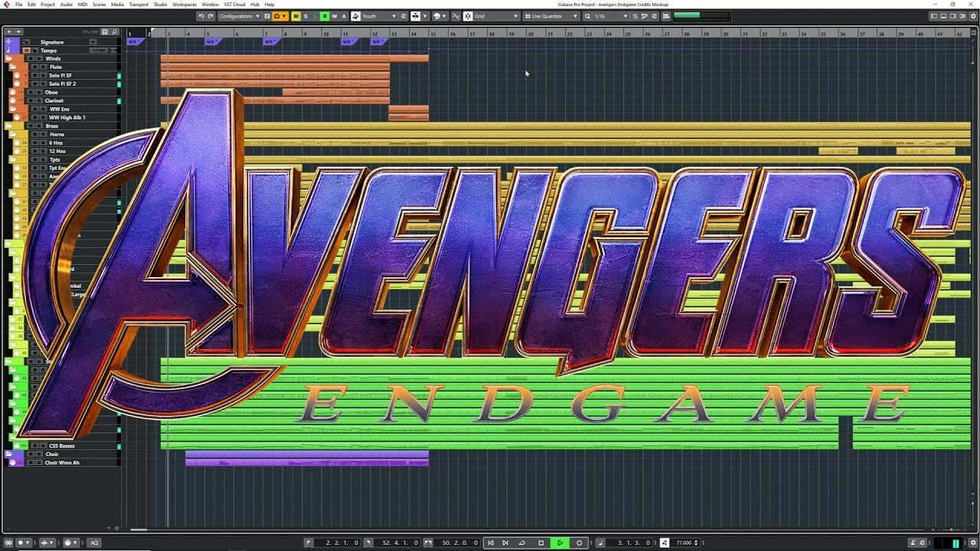Click the Find Tracks magnifier icon
This screenshot has width=980, height=551.
click(115, 32)
